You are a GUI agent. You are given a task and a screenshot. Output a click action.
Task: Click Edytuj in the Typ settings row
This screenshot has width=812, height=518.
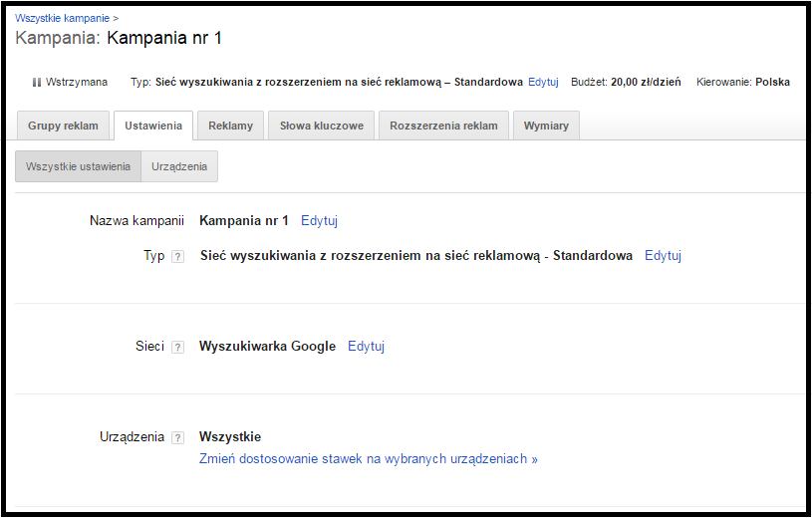(x=663, y=255)
